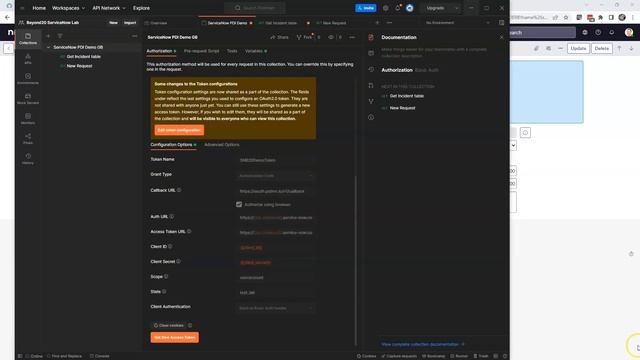Toggle the Authorize using browser checkbox
Image resolution: width=640 pixels, height=360 pixels.
pos(239,204)
